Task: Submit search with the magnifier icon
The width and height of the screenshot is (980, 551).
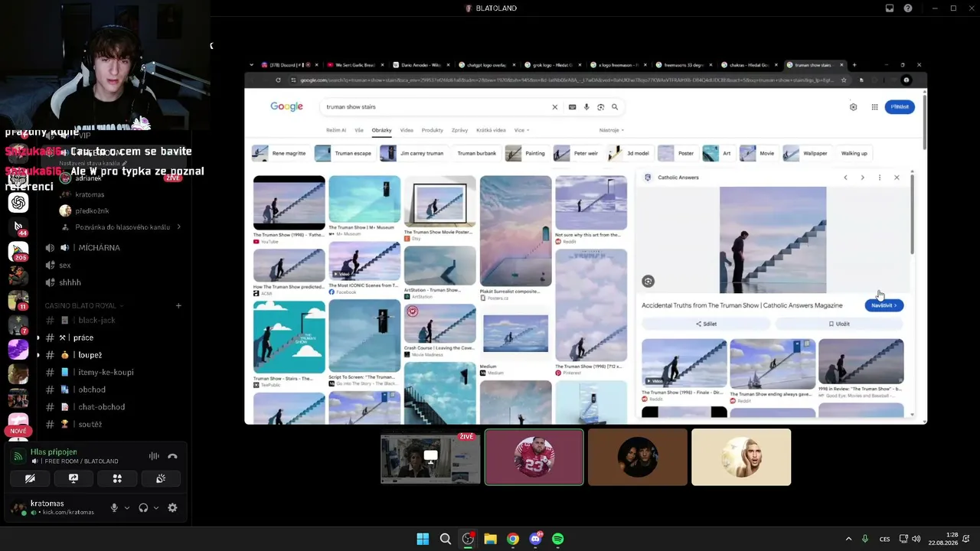Action: tap(614, 107)
